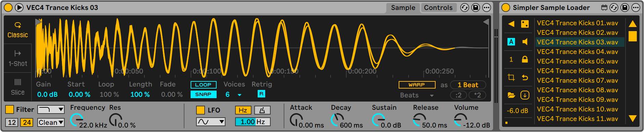The height and width of the screenshot is (132, 644).
Task: Click Sample Loader's show/hide parameters icon
Action: [x=604, y=8]
